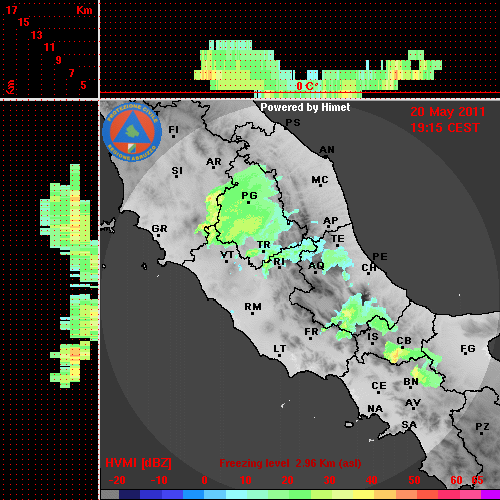This screenshot has width=500, height=500.
Task: Click the Powered by Himet text
Action: point(305,107)
